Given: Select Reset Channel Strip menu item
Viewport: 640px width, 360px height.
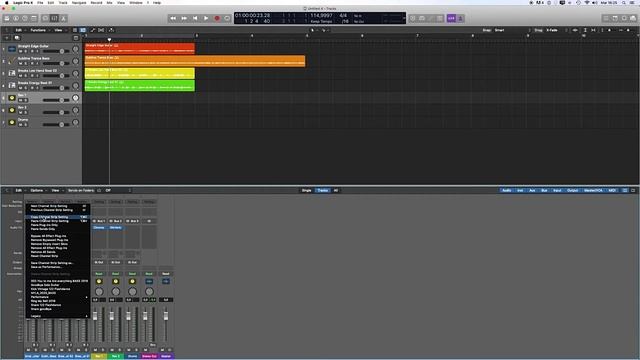Looking at the screenshot, I should pos(58,256).
